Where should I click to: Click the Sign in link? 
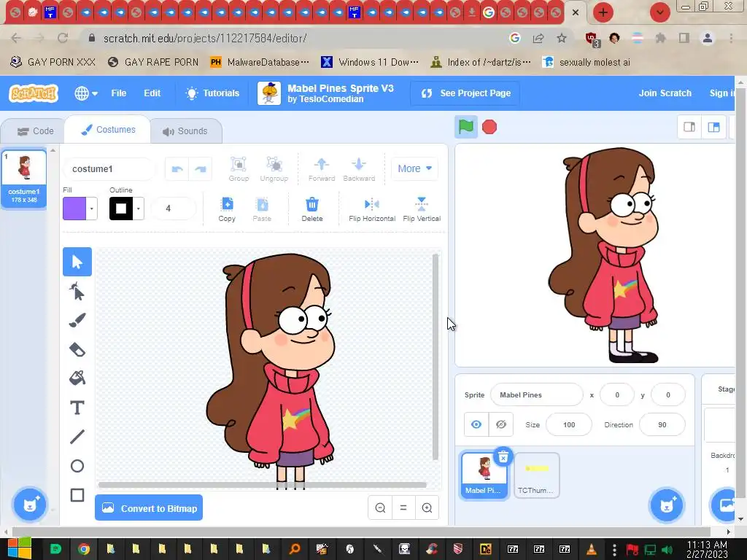coord(721,93)
